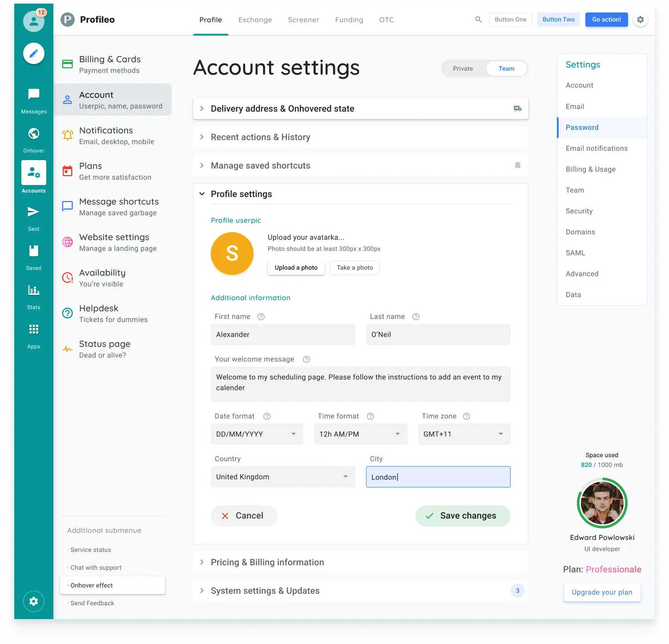Open the Apps grid icon

pyautogui.click(x=33, y=329)
